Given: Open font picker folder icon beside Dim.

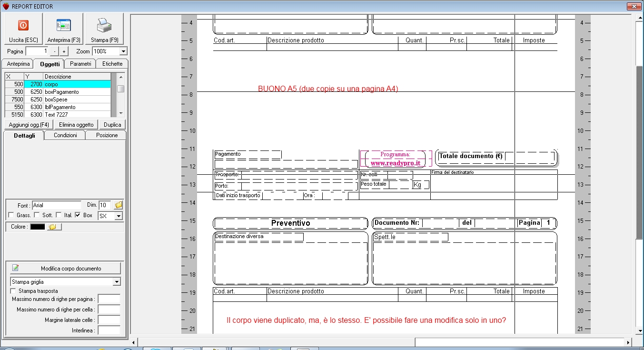Looking at the screenshot, I should (x=119, y=205).
